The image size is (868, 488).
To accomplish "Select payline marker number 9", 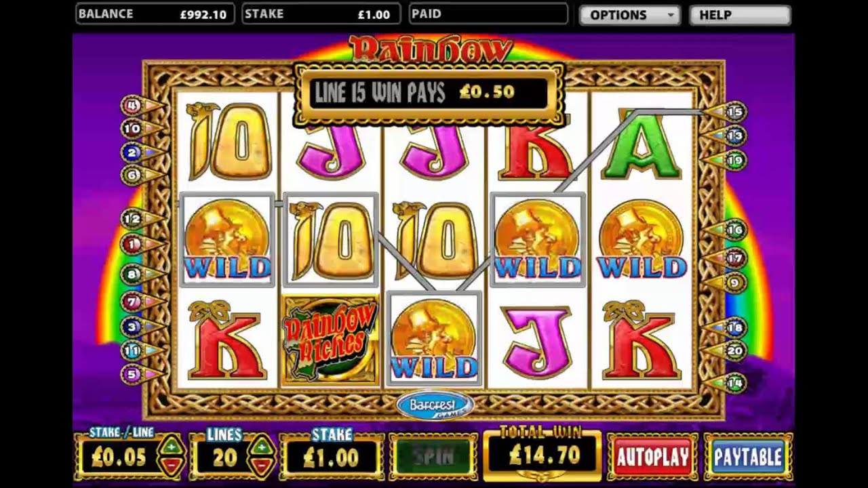I will [734, 283].
